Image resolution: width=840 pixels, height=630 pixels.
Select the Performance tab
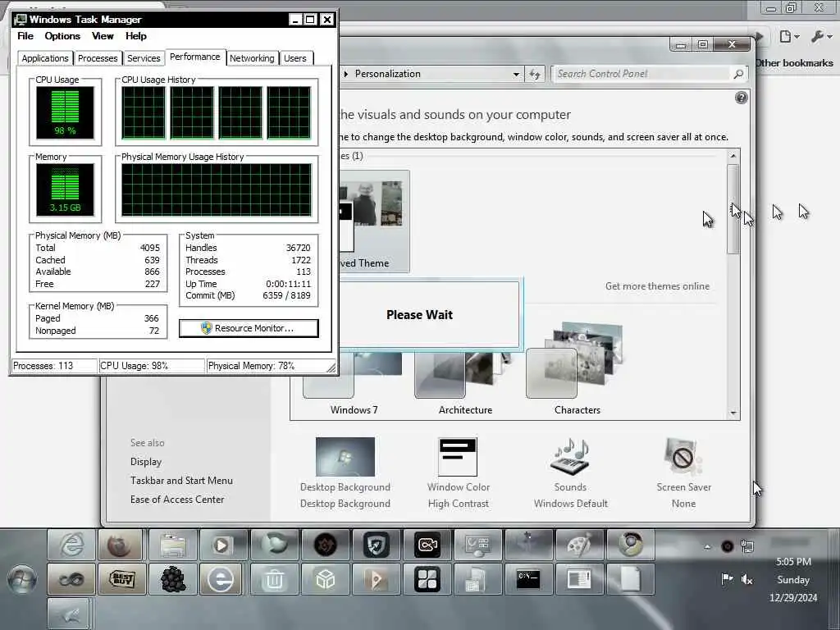(195, 57)
